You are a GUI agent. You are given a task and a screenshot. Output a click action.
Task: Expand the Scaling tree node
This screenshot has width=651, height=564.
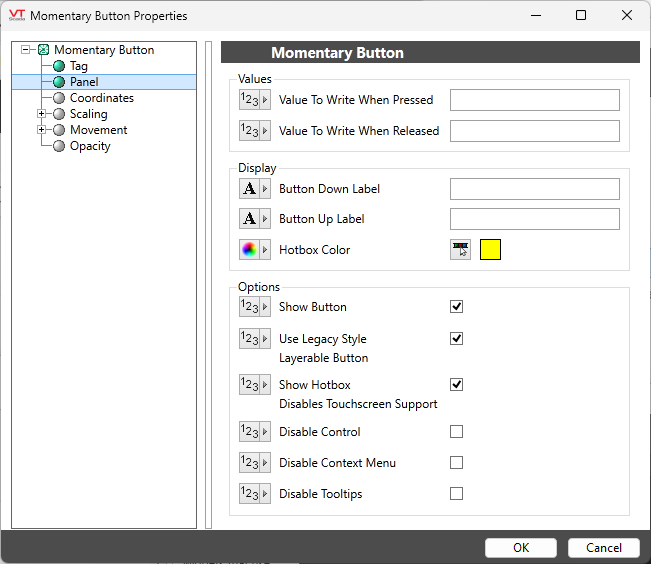pyautogui.click(x=42, y=113)
